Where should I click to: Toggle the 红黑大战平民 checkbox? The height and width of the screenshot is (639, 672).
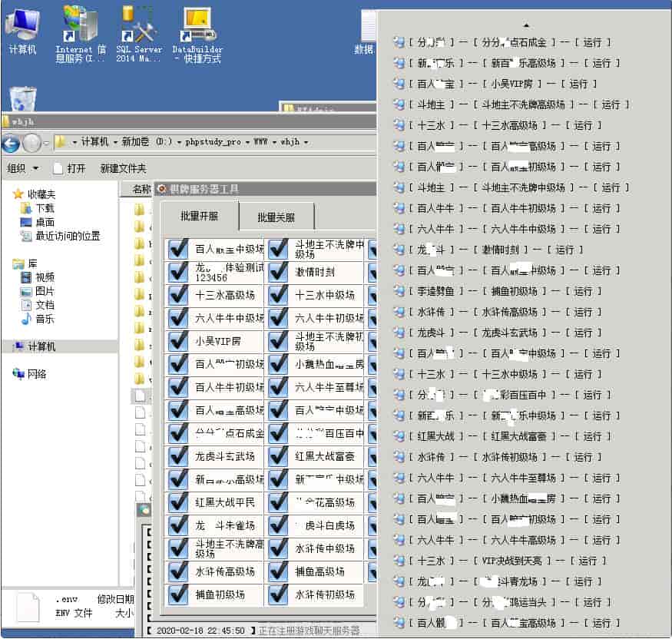178,502
